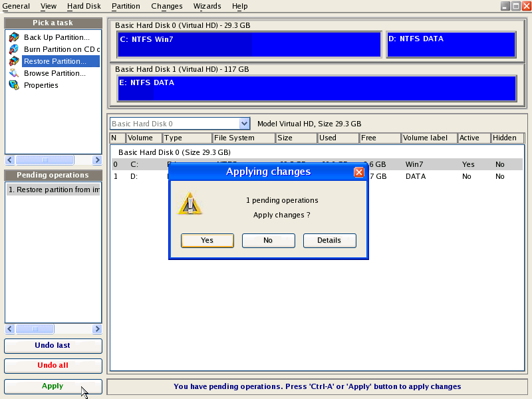Image resolution: width=532 pixels, height=399 pixels.
Task: Click the Browse Partition task icon
Action: pyautogui.click(x=14, y=73)
